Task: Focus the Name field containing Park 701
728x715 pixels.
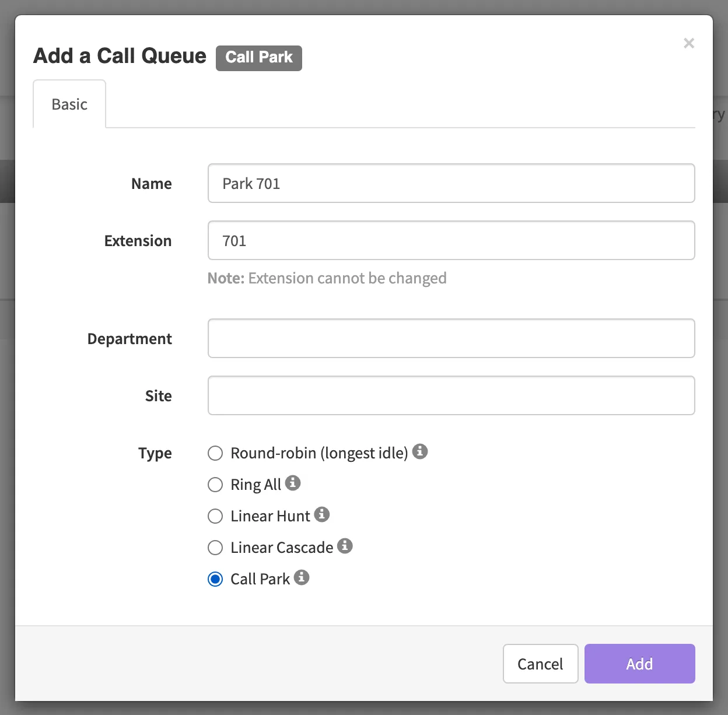Action: (451, 183)
